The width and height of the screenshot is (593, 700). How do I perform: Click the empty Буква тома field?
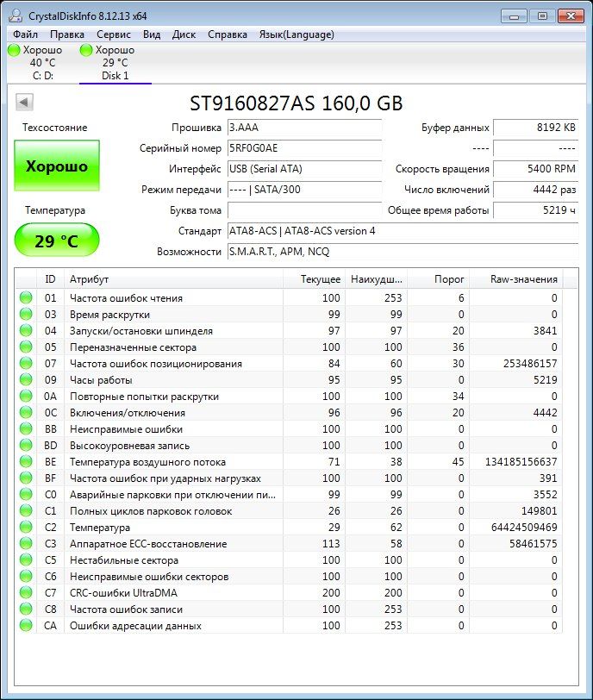tap(305, 210)
